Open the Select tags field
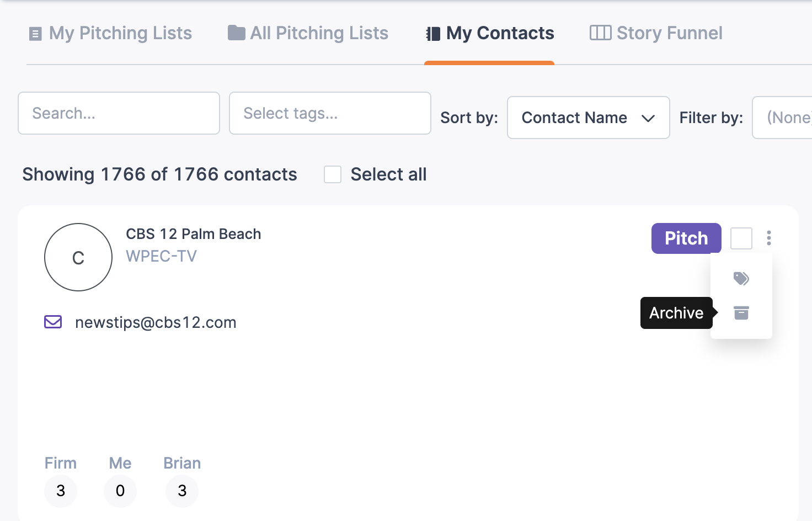The width and height of the screenshot is (812, 521). pos(330,113)
